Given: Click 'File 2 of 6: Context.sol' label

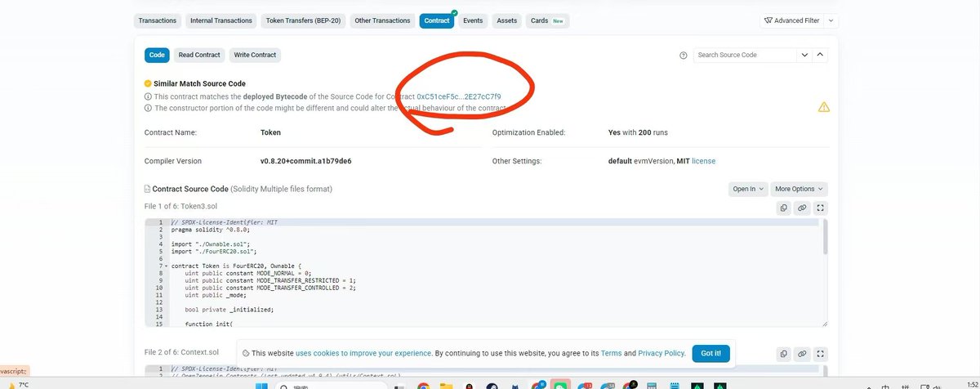Looking at the screenshot, I should [181, 352].
